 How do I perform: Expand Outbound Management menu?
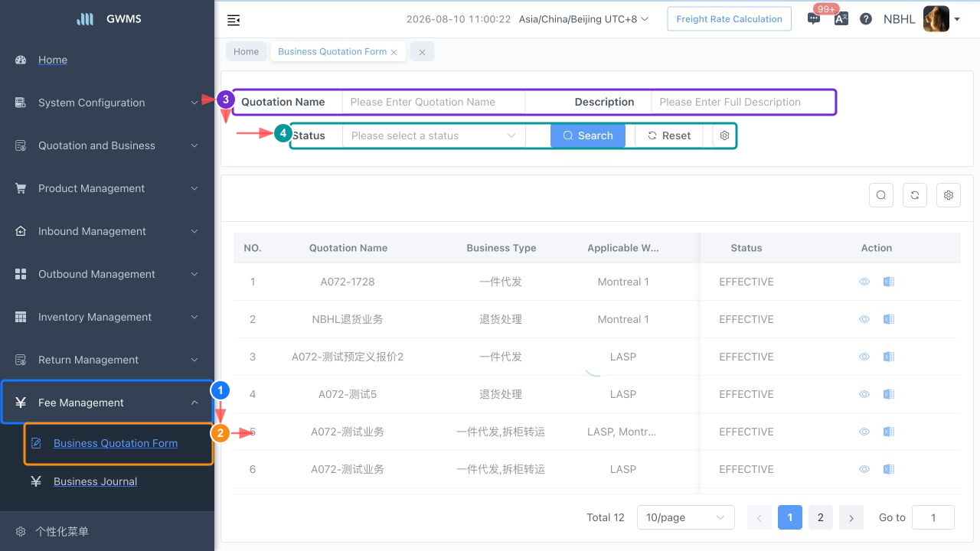107,274
